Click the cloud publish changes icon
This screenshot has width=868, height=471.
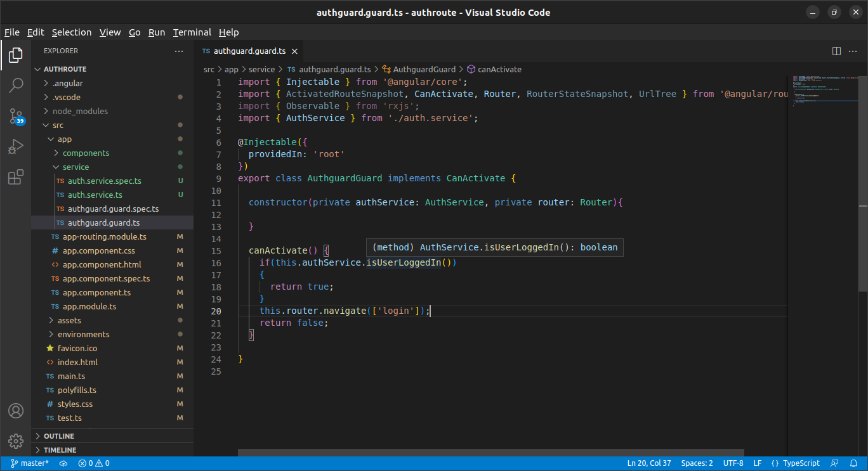tap(63, 463)
